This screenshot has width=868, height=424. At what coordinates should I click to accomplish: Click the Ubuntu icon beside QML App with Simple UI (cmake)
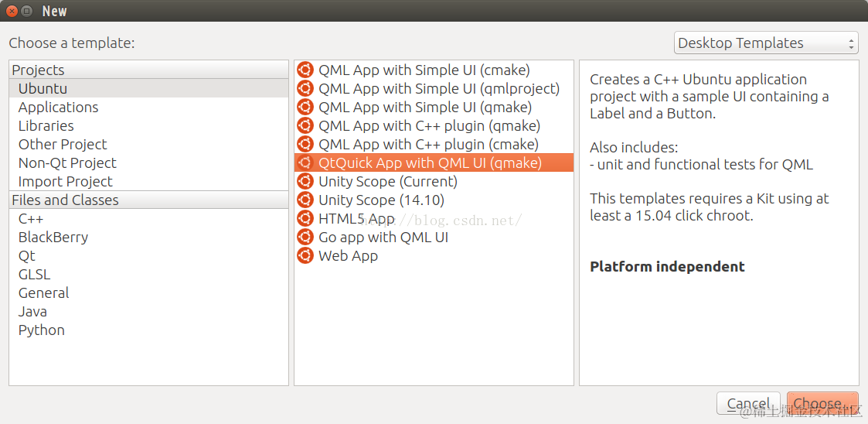(305, 70)
